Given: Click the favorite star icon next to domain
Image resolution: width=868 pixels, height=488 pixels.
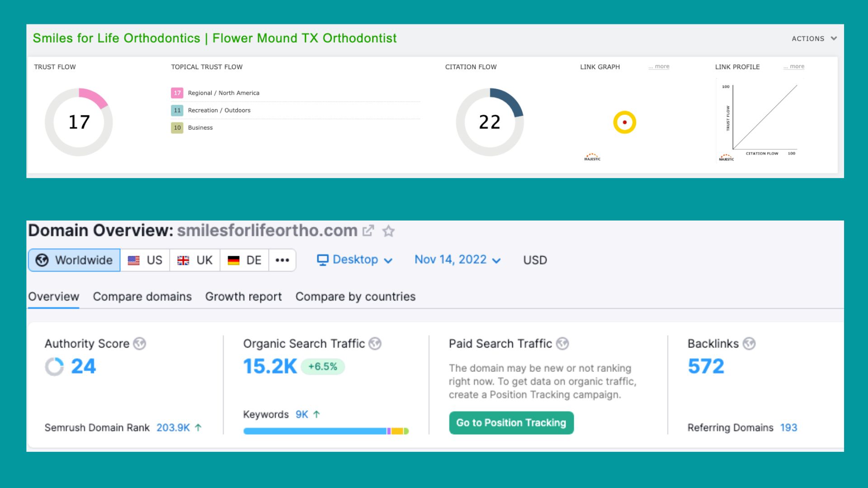Looking at the screenshot, I should [388, 231].
